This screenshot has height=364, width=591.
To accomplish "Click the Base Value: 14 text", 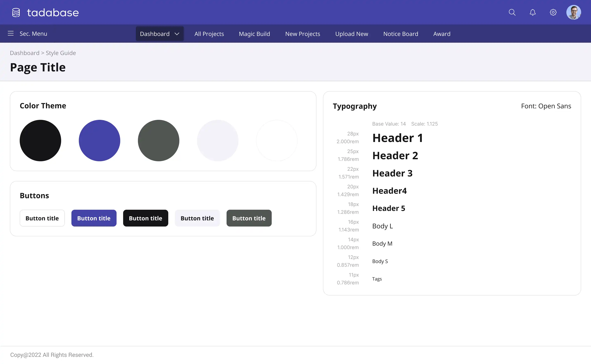I will click(x=389, y=124).
